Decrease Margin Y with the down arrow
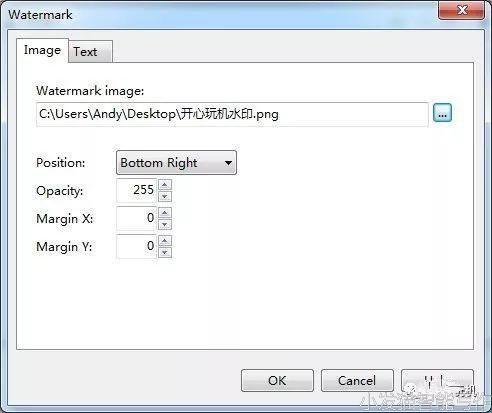Viewport: 492px width, 413px height. tap(165, 252)
